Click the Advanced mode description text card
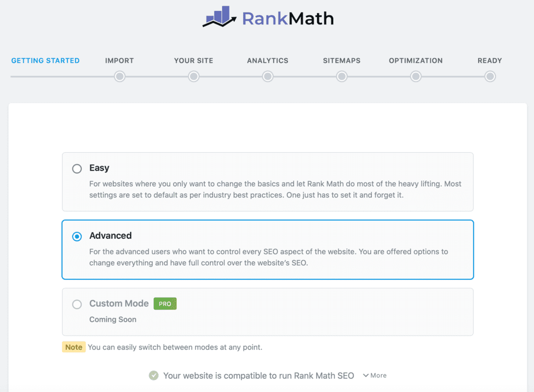Viewport: 534px width, 392px height. (268, 256)
